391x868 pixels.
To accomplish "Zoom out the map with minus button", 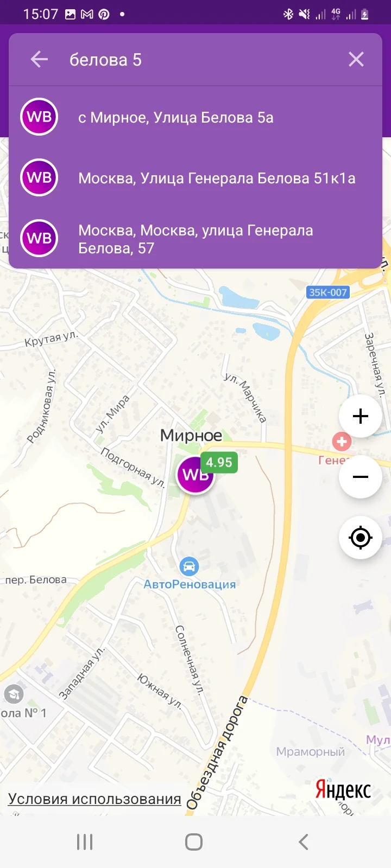I will click(x=361, y=477).
